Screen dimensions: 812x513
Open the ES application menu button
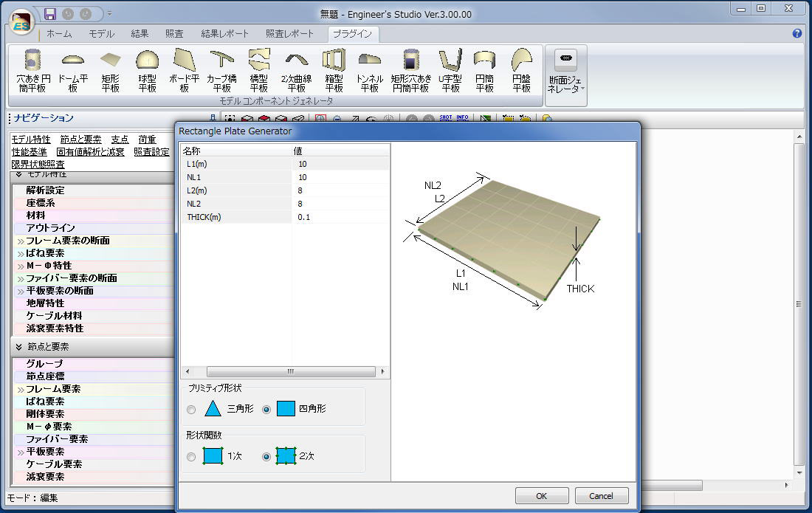tap(21, 23)
